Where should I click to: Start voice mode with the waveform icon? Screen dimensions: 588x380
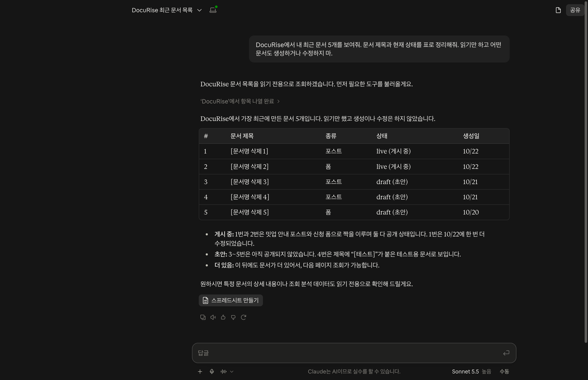224,371
